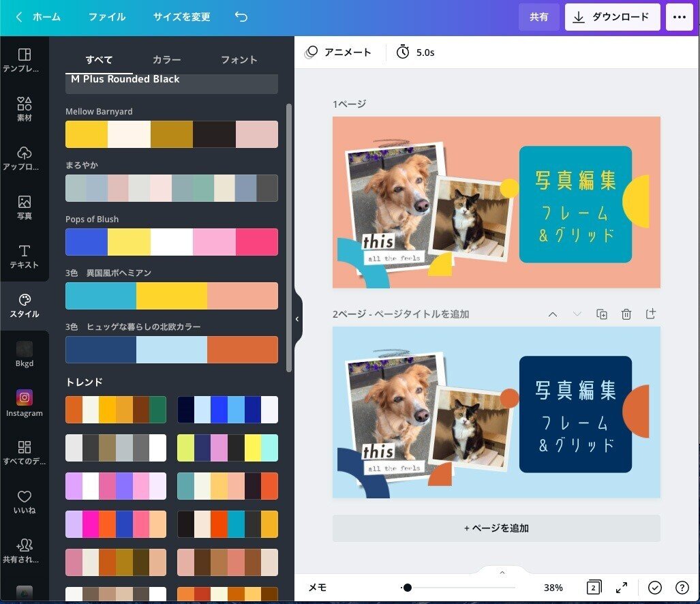
Task: Expand the down chevron next to page 2
Action: pos(577,314)
